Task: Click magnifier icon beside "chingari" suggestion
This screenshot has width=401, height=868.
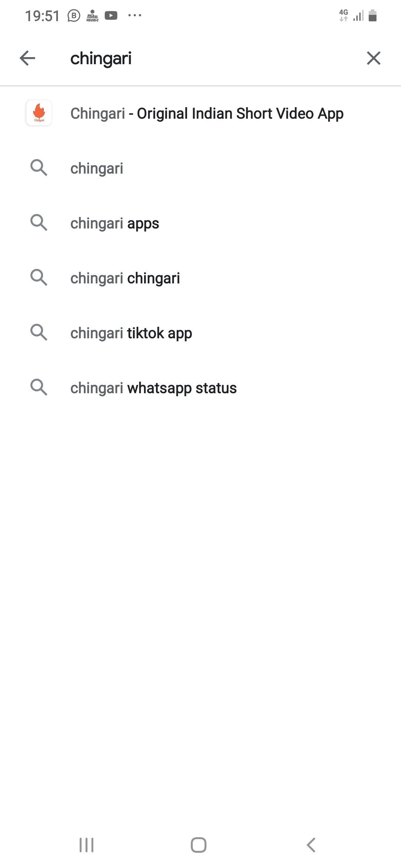Action: 39,168
